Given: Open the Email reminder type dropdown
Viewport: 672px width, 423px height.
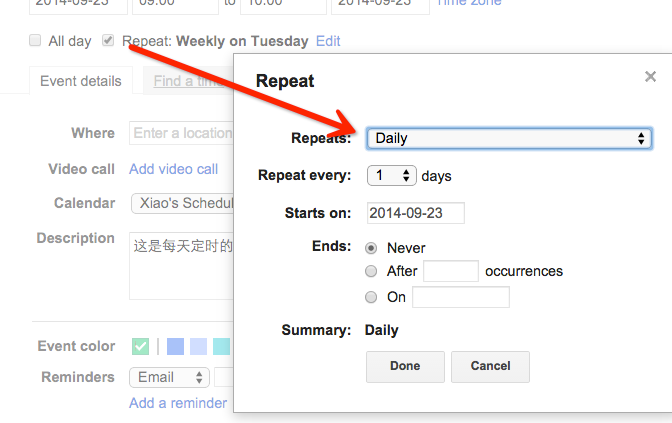Looking at the screenshot, I should click(169, 377).
